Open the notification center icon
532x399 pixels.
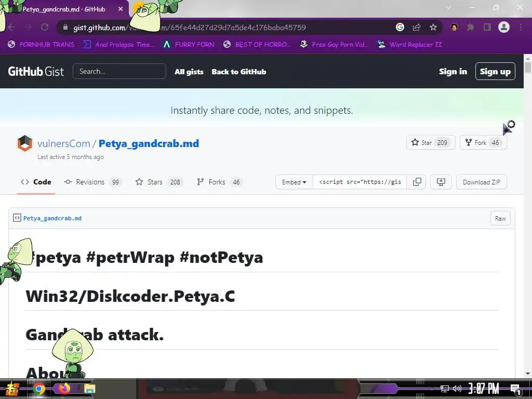515,390
